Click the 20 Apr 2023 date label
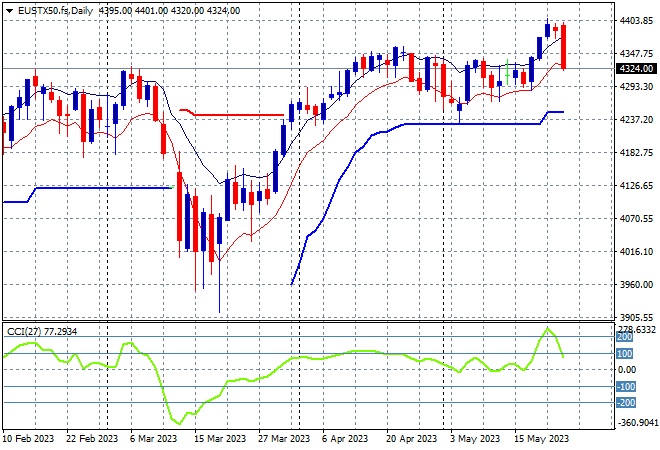The height and width of the screenshot is (450, 660). point(412,439)
